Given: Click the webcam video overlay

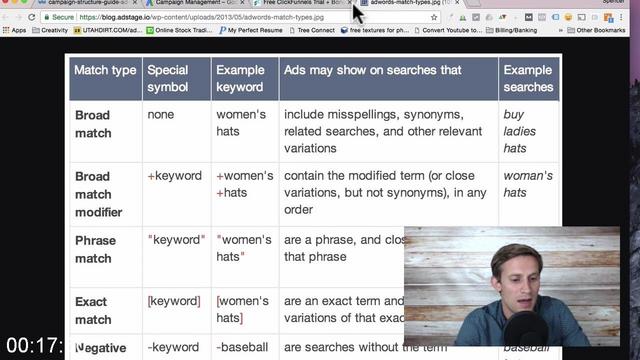Looking at the screenshot, I should pos(512,286).
